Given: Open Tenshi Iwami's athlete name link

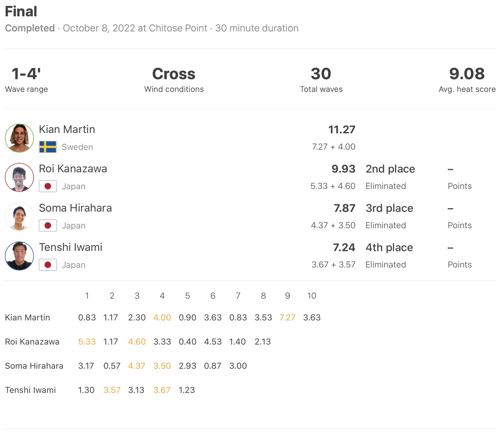Looking at the screenshot, I should (70, 247).
